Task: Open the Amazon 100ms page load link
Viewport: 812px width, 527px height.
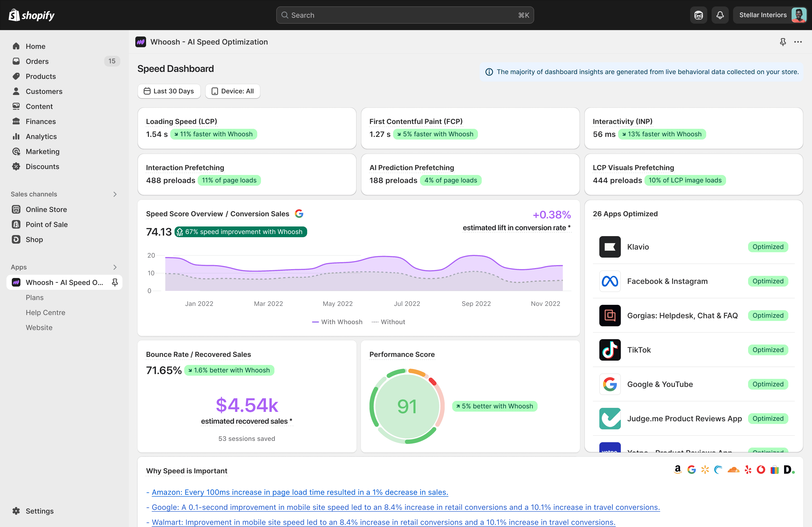Action: pyautogui.click(x=300, y=492)
